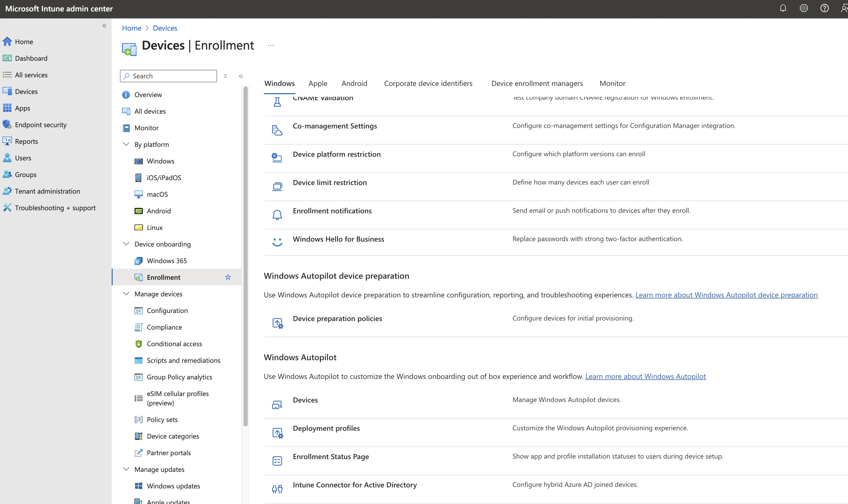The image size is (848, 504).
Task: Open Learn more about Windows Autopilot link
Action: [x=645, y=376]
